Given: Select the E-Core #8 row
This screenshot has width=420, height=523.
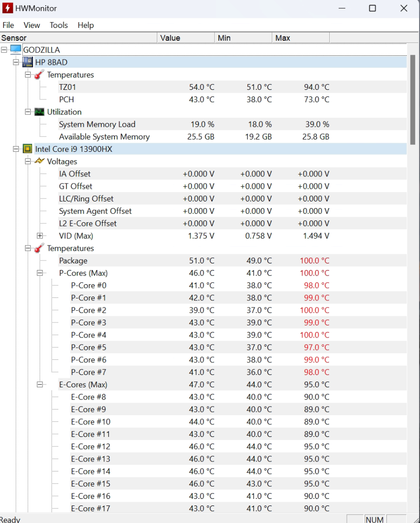Looking at the screenshot, I should [238, 397].
